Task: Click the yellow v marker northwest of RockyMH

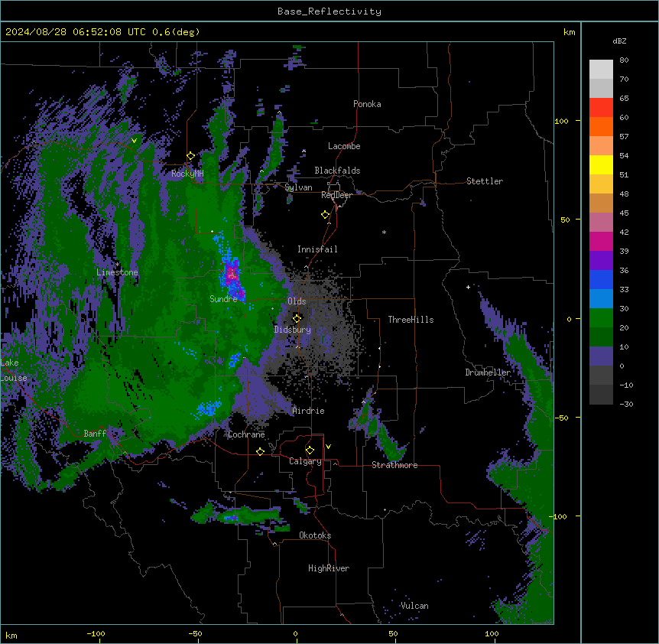Action: 134,141
